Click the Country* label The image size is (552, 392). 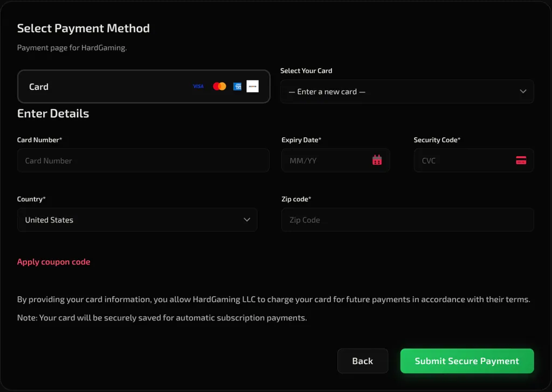pos(31,199)
